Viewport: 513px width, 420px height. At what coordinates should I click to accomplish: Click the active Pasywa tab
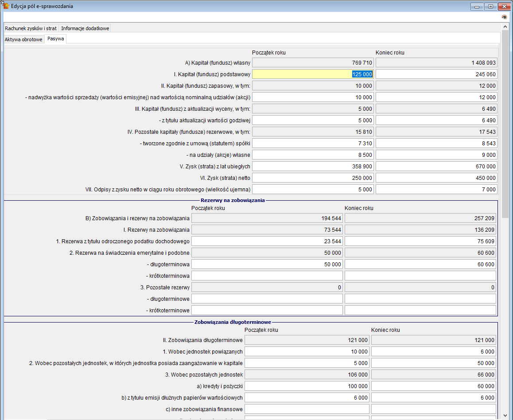point(55,39)
